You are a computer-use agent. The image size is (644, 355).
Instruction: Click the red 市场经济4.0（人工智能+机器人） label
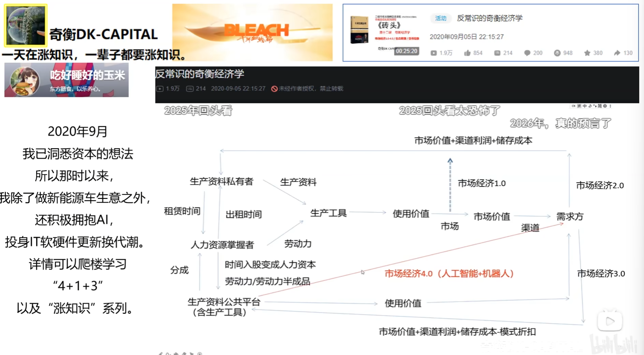click(449, 274)
